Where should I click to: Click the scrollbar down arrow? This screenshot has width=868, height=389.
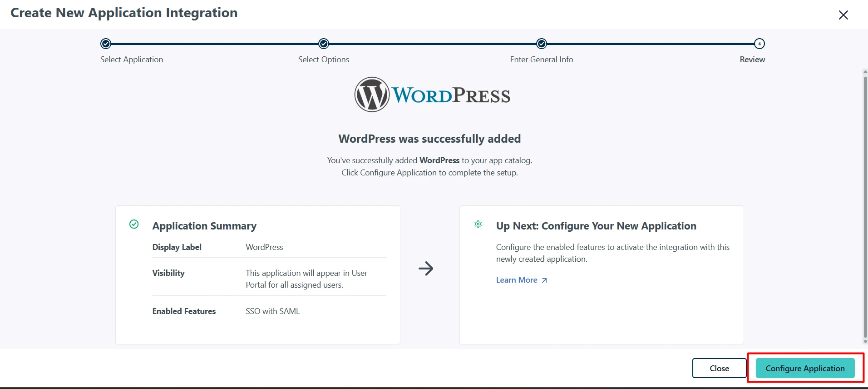pyautogui.click(x=865, y=342)
